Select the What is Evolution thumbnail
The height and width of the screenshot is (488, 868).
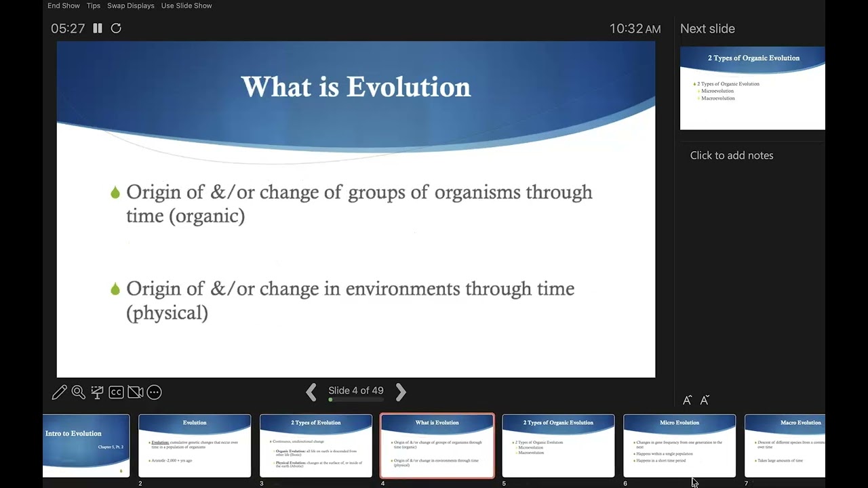(437, 446)
